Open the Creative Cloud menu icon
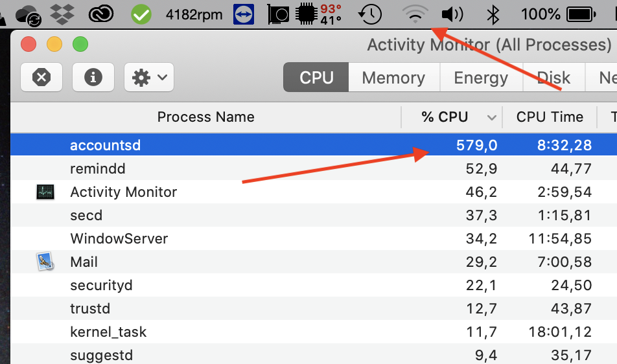Image resolution: width=617 pixels, height=364 pixels. click(x=102, y=14)
